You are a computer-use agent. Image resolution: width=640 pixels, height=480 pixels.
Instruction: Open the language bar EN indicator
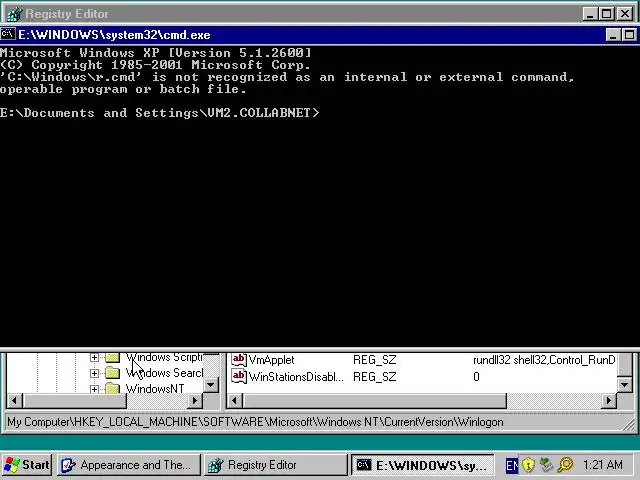tap(512, 465)
